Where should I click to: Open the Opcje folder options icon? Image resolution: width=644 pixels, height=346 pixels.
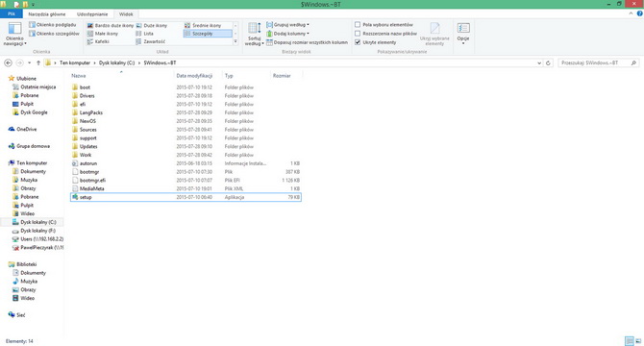(463, 33)
